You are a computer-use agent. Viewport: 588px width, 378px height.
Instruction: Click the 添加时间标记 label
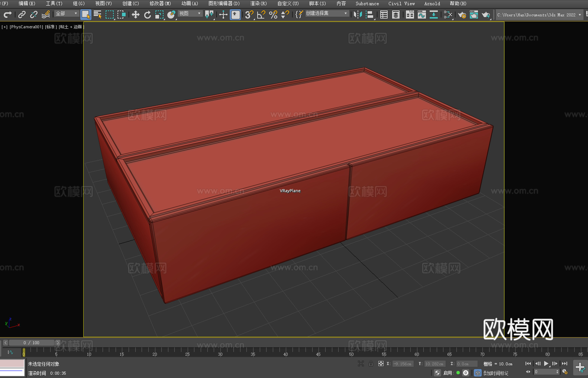coord(496,373)
